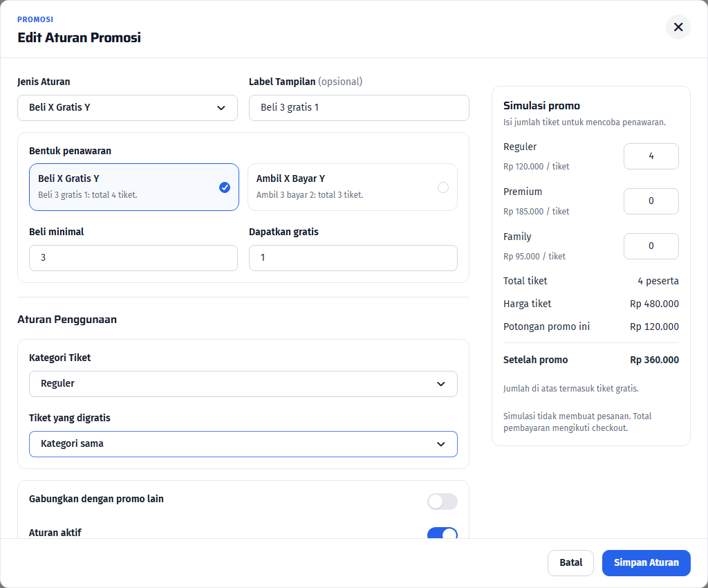Click the Bentuk penawaran label
Image resolution: width=708 pixels, height=588 pixels.
point(70,151)
